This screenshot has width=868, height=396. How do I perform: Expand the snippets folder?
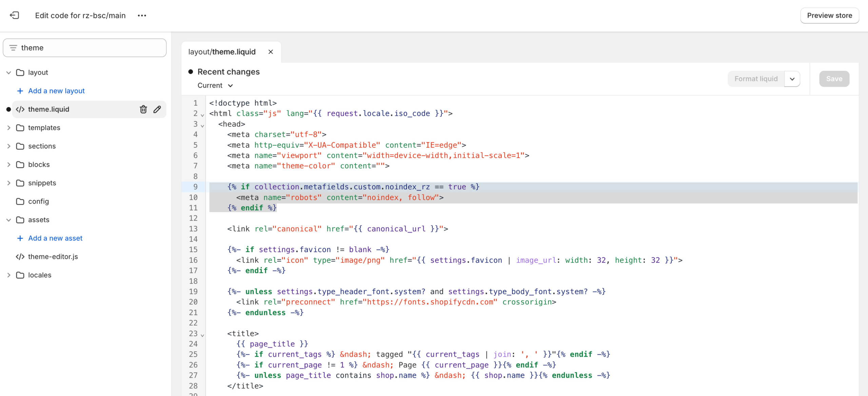pos(9,183)
